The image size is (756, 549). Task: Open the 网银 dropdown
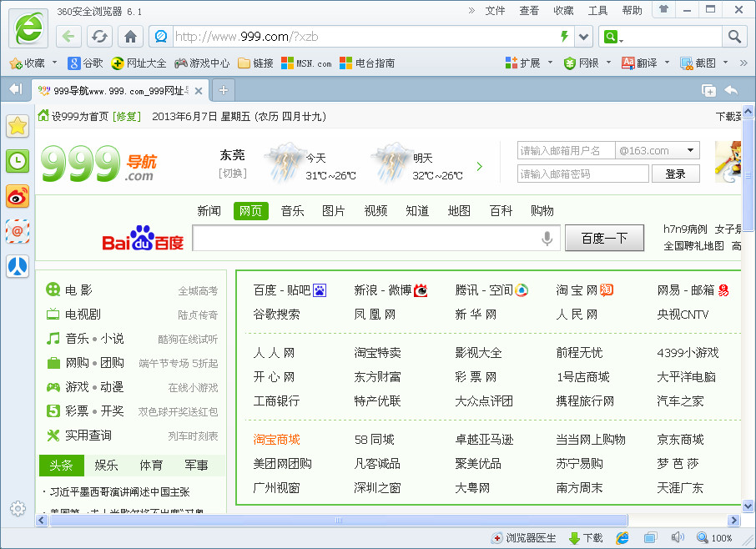608,63
